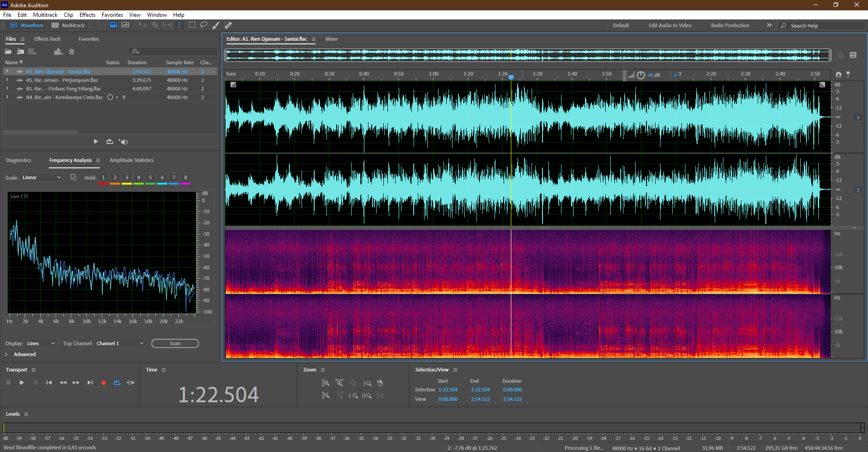Click the Fast Forward button
The image size is (868, 452).
coord(76,383)
